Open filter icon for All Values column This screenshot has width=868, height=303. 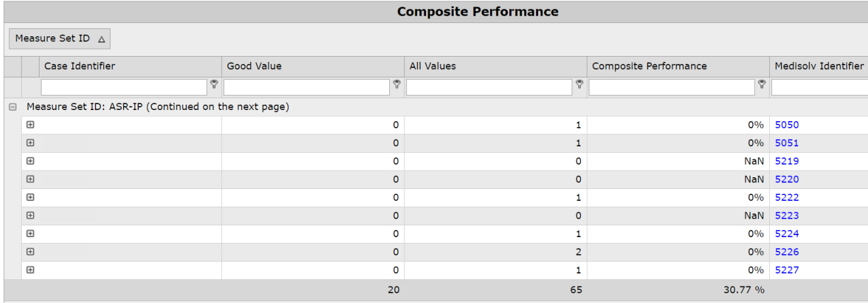tap(579, 84)
